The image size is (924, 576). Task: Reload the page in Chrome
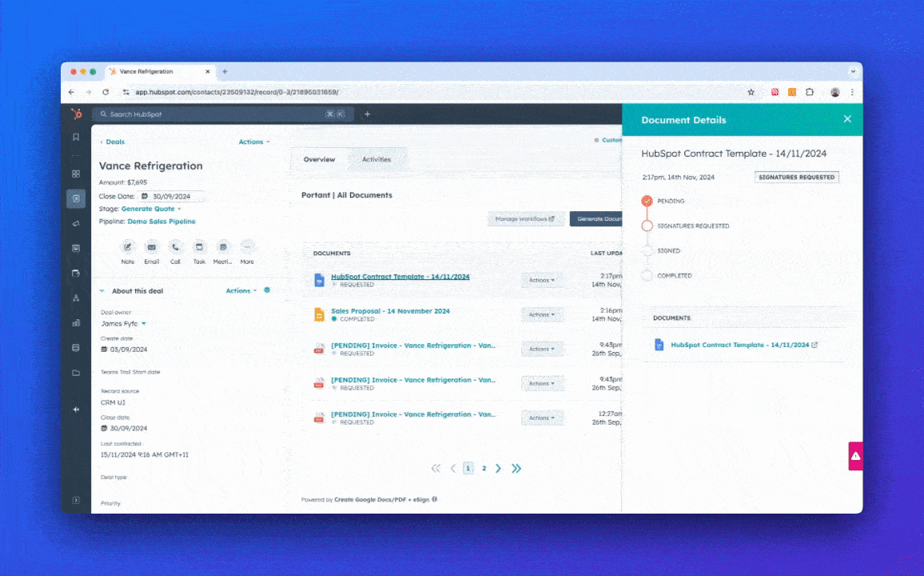point(106,92)
